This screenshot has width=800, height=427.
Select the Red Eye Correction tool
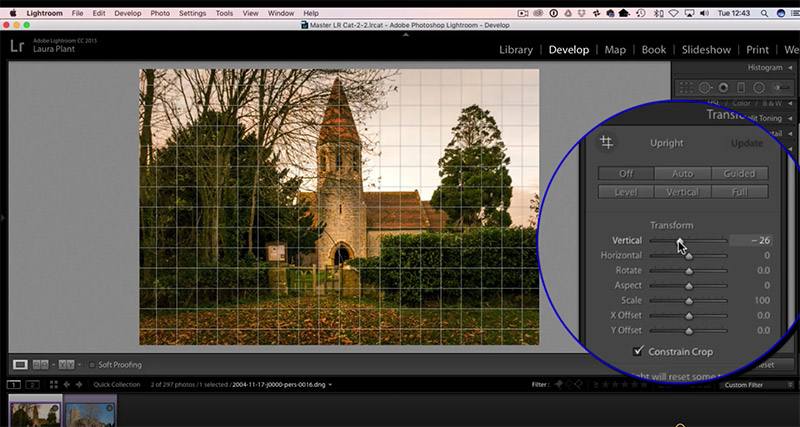723,88
